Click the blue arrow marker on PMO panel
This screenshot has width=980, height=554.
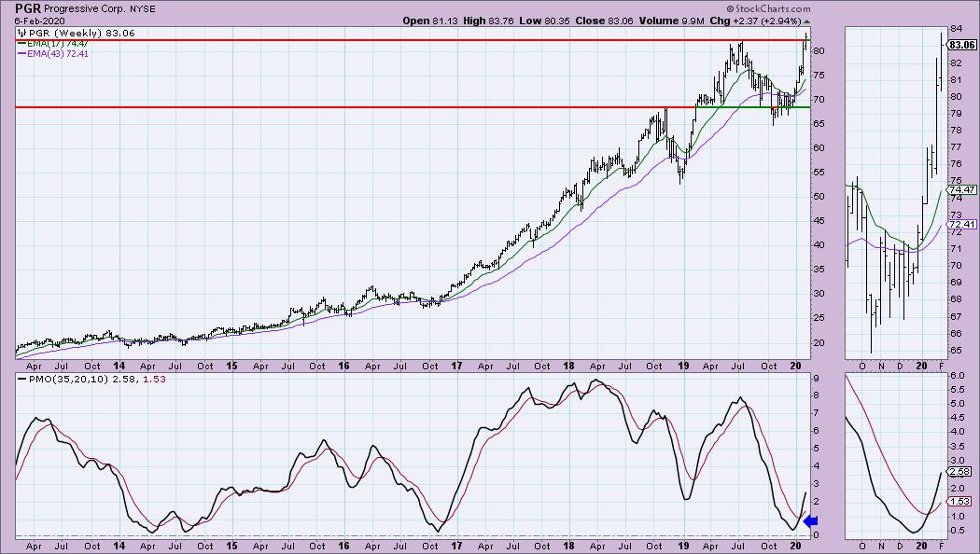coord(811,521)
